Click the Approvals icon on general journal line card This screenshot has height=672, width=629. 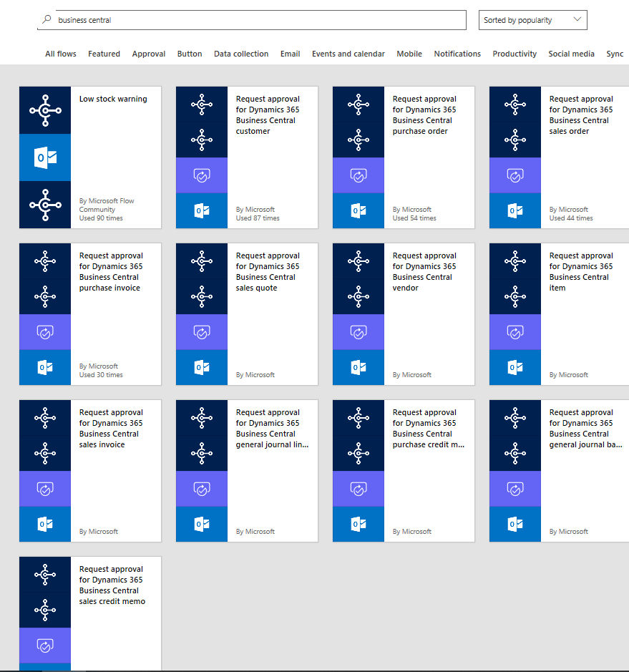[x=202, y=489]
